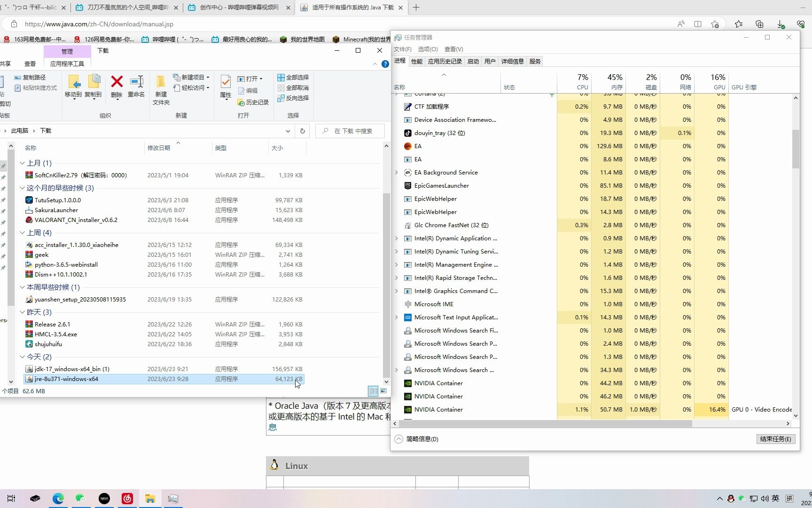Click the 在 下载 中搜索 search box

pyautogui.click(x=350, y=131)
